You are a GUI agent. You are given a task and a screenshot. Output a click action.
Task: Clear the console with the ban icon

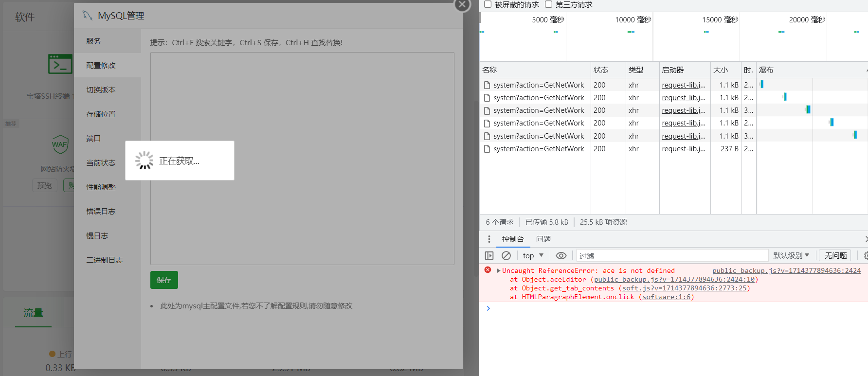506,255
